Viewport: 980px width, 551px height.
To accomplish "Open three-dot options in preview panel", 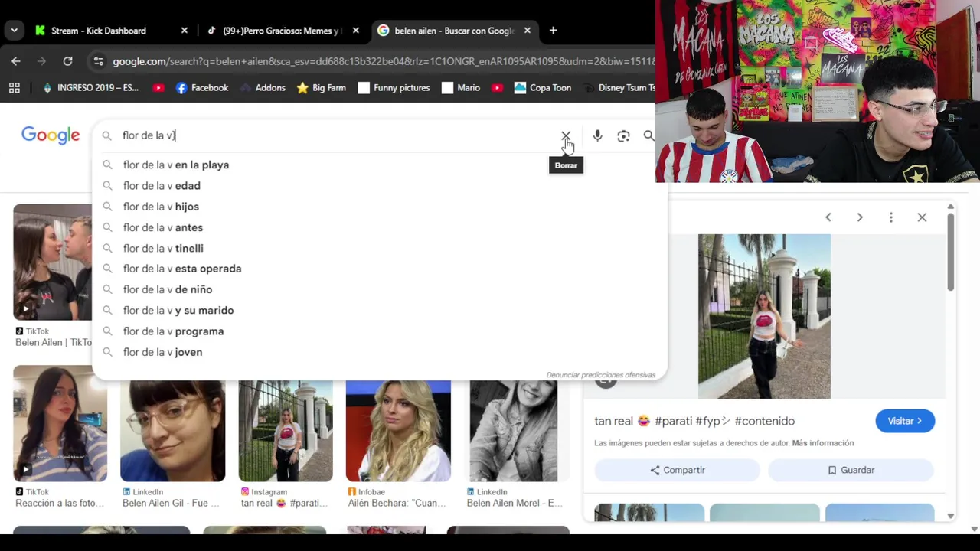I will click(x=890, y=217).
